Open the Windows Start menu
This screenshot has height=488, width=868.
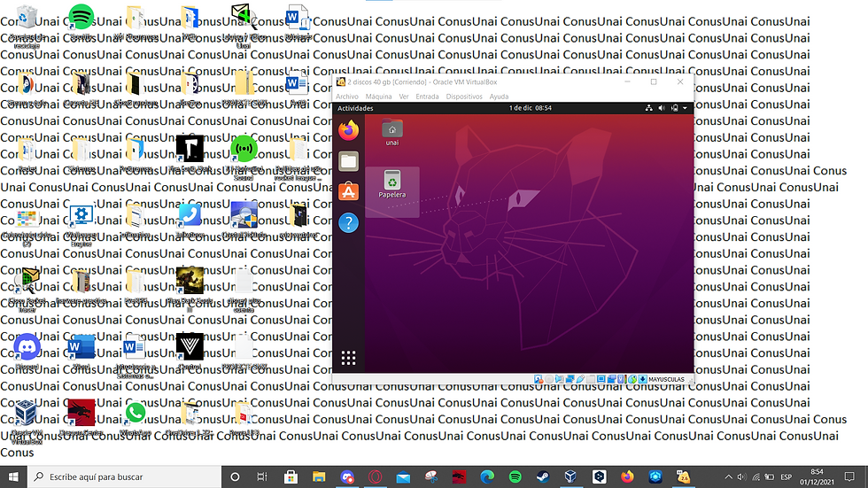(13, 476)
